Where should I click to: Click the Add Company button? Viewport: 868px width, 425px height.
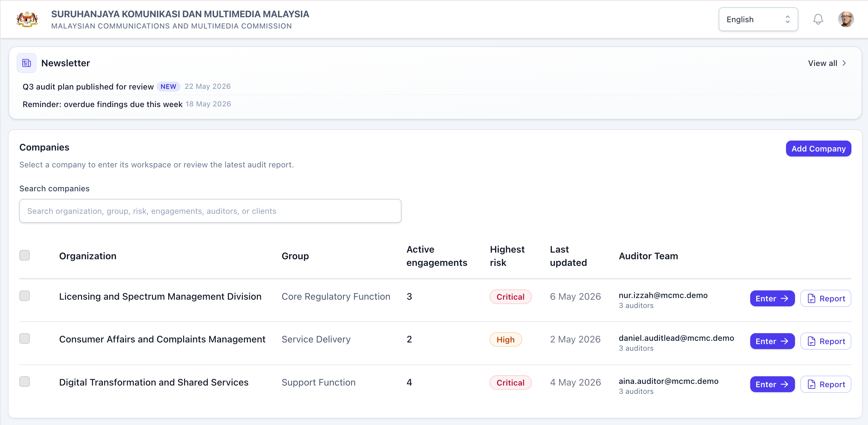[818, 149]
